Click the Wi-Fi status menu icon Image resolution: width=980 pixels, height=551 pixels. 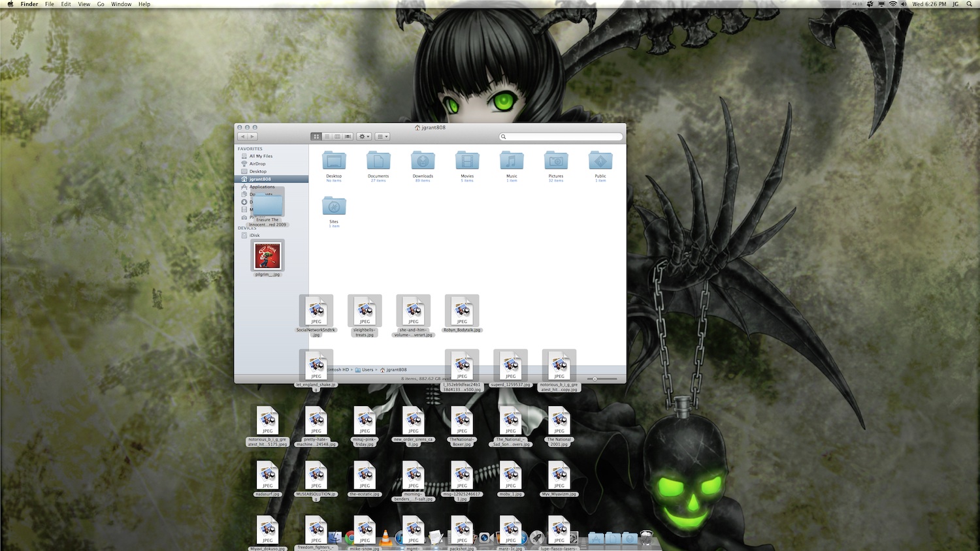pyautogui.click(x=892, y=4)
